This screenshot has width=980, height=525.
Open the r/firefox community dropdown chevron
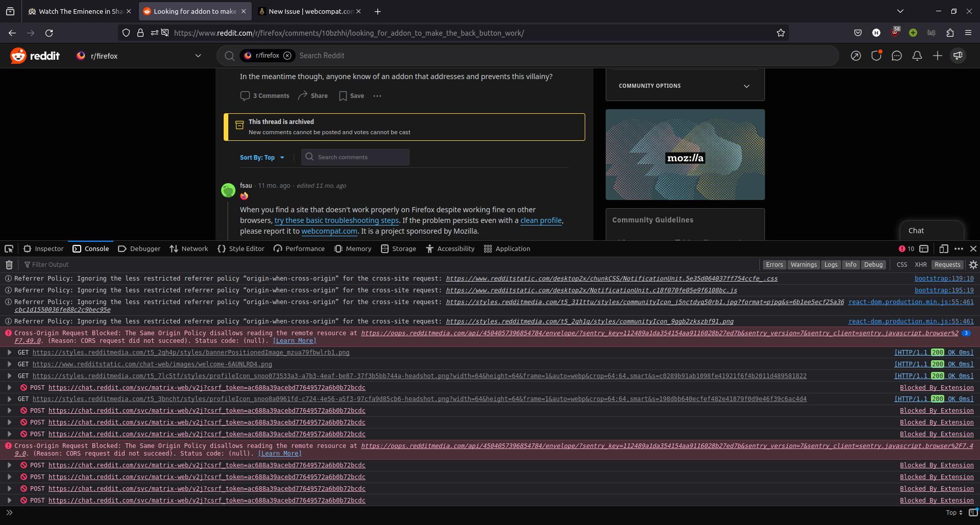[x=198, y=56]
